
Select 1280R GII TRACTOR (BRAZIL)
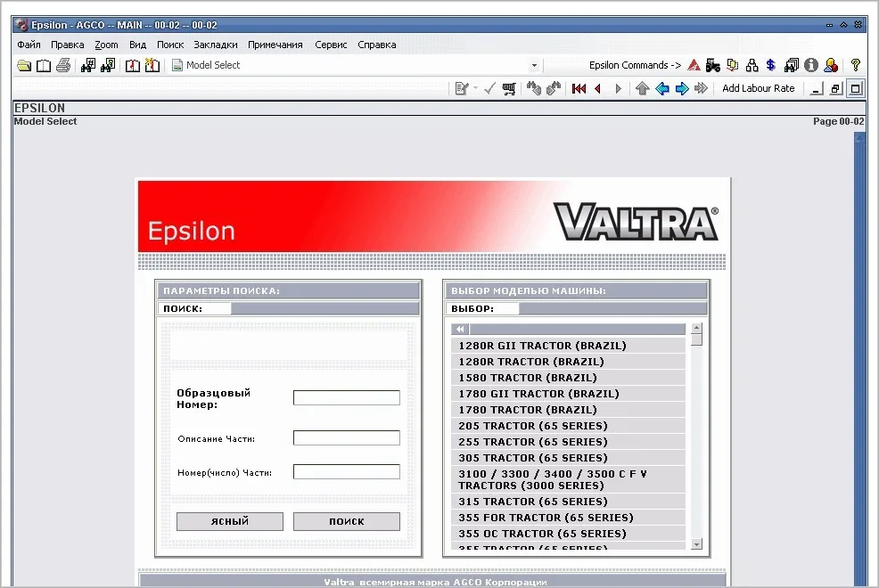pyautogui.click(x=569, y=346)
